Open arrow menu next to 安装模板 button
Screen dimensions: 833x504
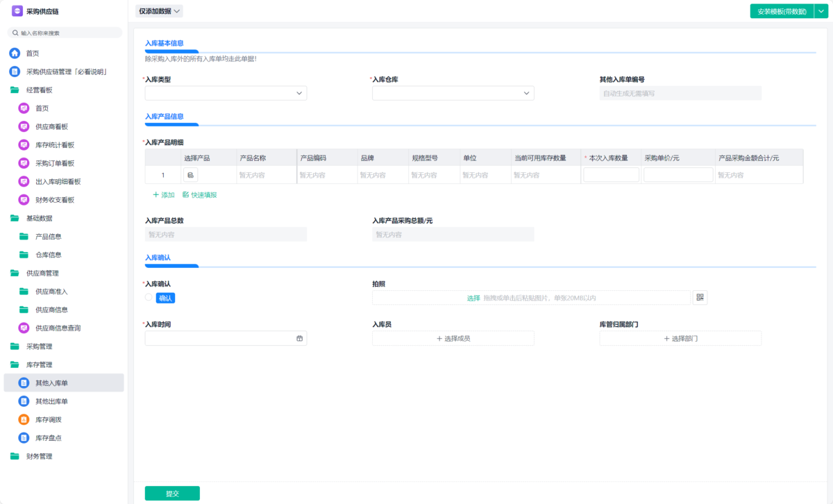(x=821, y=11)
